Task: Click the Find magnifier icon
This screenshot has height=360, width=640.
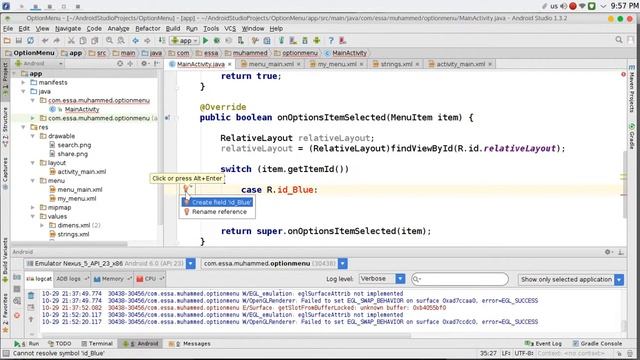Action: pos(109,40)
